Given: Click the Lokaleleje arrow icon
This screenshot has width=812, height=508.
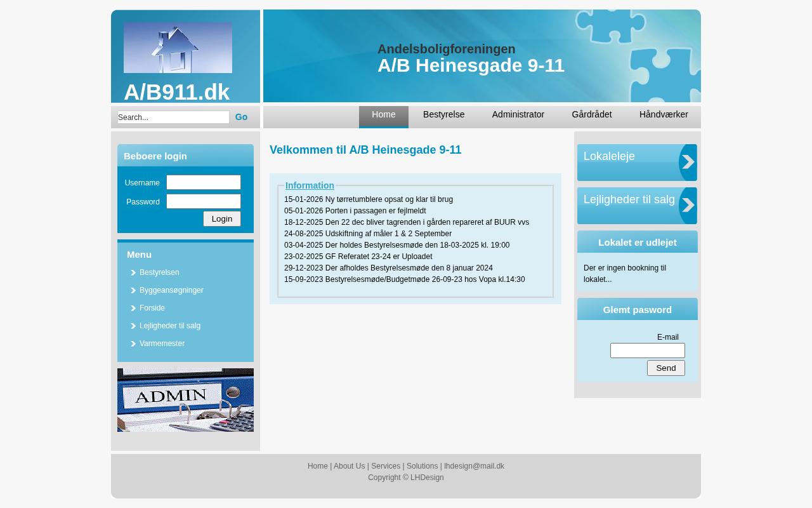Looking at the screenshot, I should 688,163.
